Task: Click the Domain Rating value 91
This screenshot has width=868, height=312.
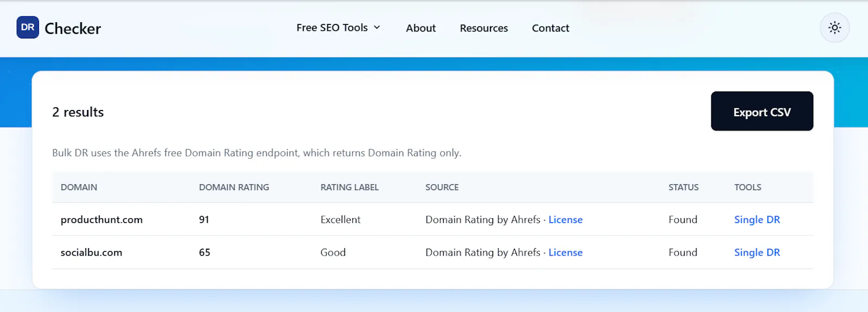Action: point(204,219)
